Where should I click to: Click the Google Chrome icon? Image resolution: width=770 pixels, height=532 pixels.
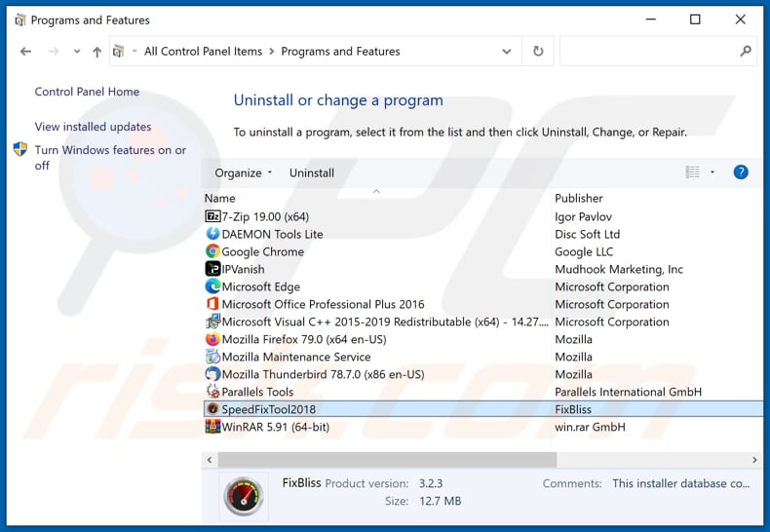[212, 251]
